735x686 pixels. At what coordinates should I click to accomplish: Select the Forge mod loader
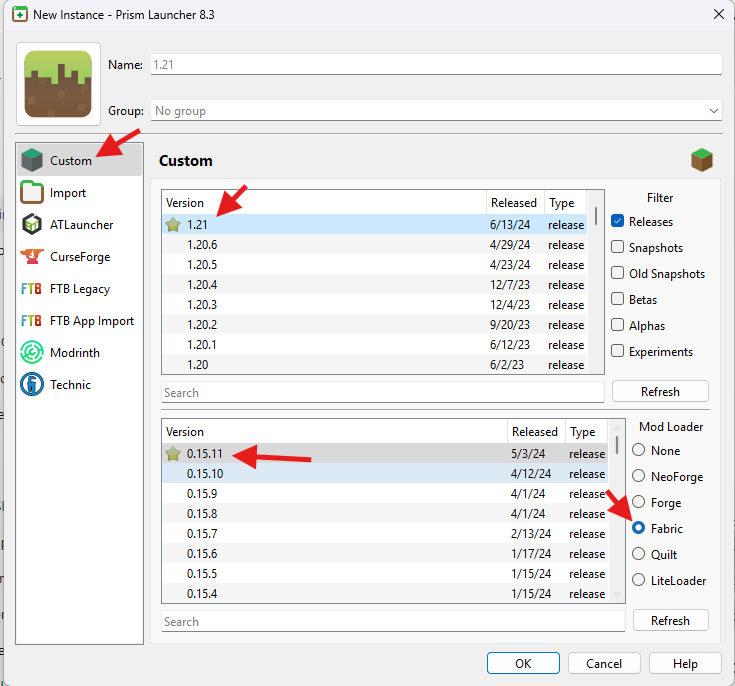[x=638, y=502]
